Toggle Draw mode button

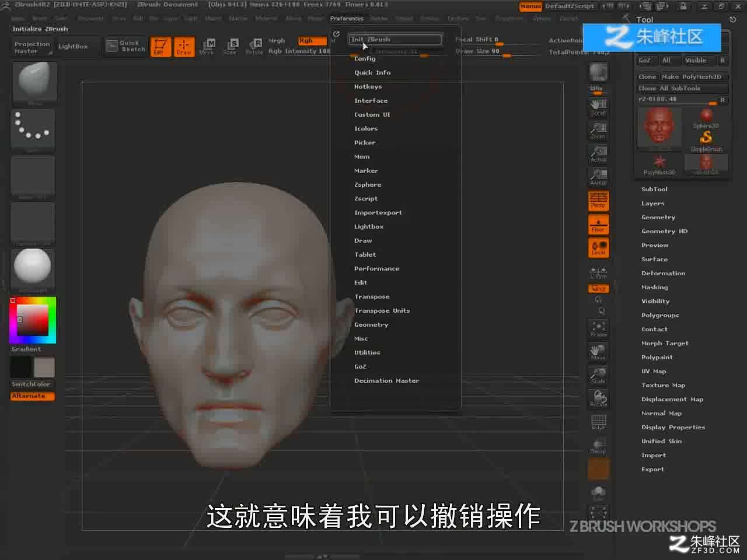point(184,46)
